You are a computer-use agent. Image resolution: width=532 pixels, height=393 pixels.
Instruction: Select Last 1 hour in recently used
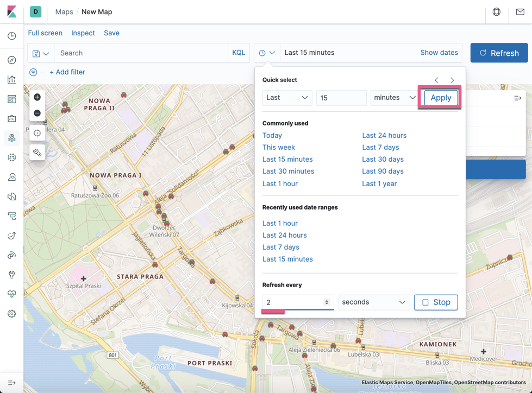pos(280,223)
